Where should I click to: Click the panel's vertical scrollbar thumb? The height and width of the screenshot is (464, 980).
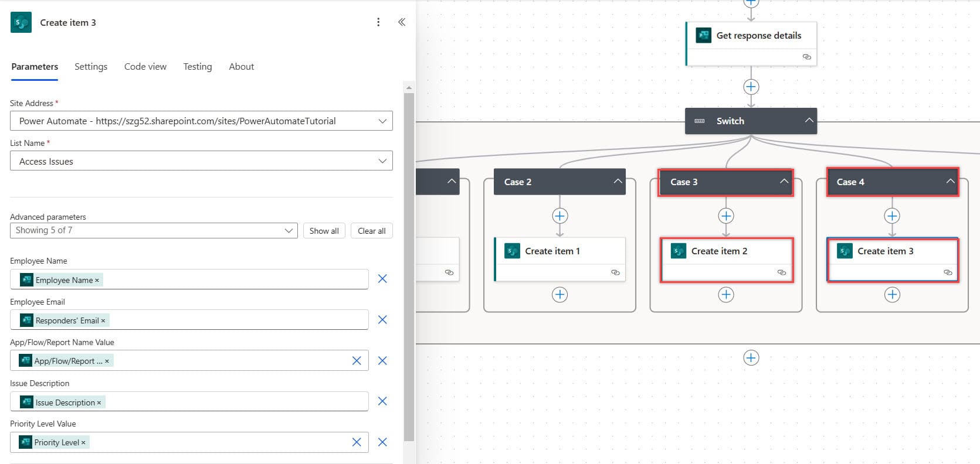(x=409, y=267)
